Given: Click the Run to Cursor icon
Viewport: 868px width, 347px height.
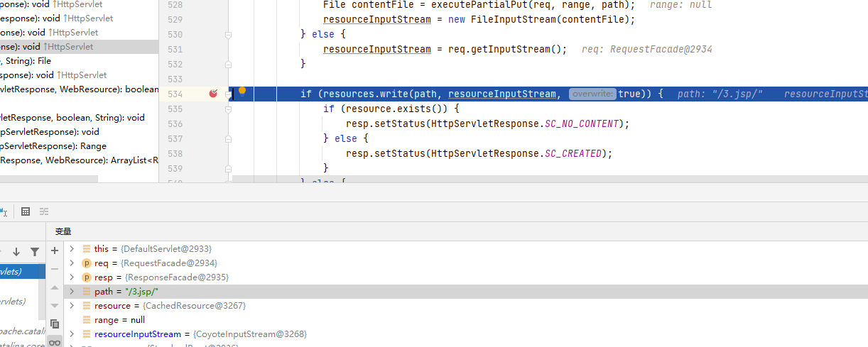Looking at the screenshot, I should tap(4, 211).
